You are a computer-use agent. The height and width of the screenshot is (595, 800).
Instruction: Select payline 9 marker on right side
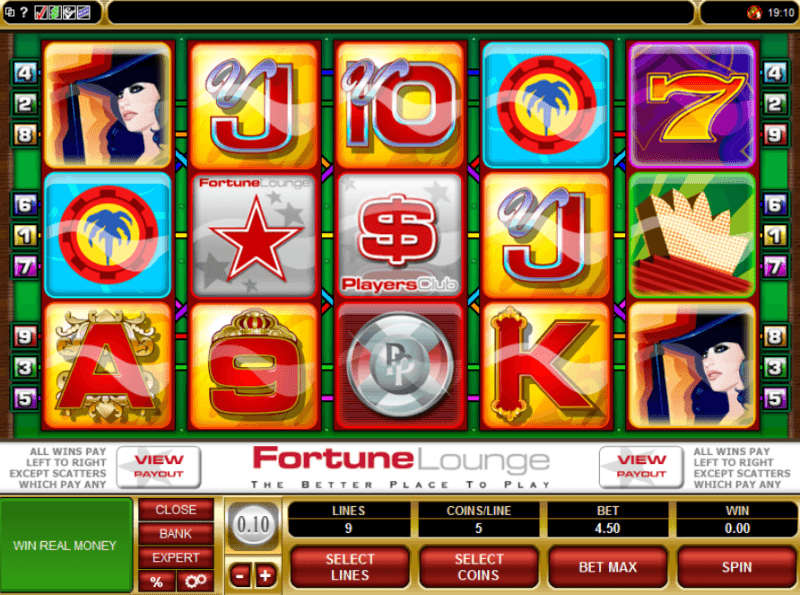(x=774, y=135)
